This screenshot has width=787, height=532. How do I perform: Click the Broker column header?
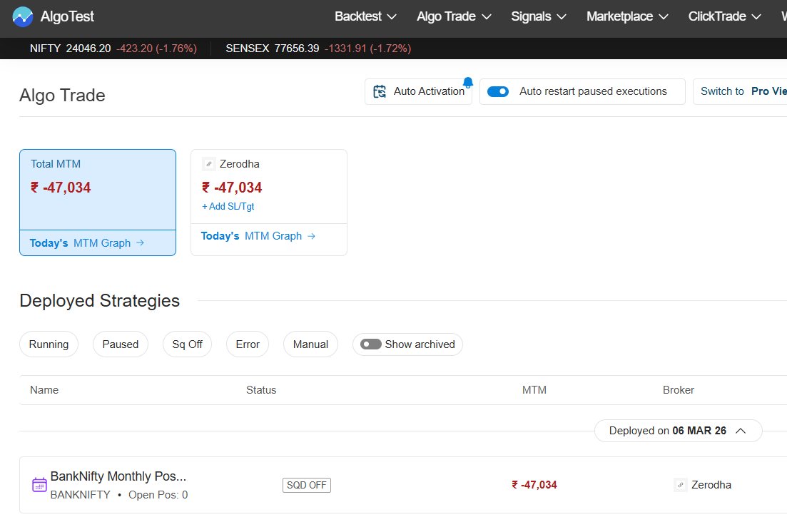[x=678, y=390]
